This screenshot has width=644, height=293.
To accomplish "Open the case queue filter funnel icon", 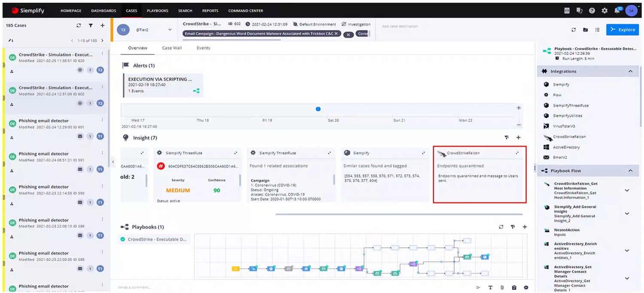I will click(x=91, y=25).
